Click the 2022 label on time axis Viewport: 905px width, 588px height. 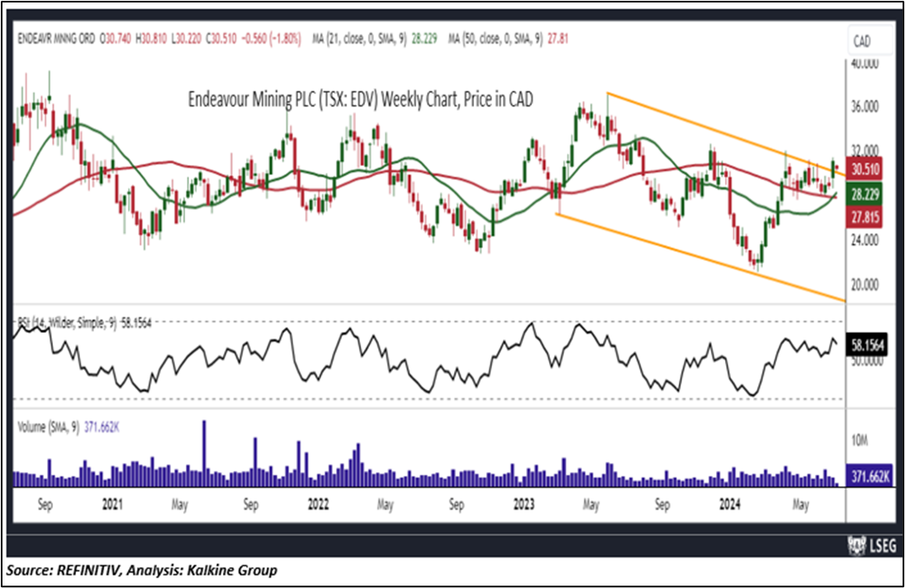pyautogui.click(x=318, y=505)
